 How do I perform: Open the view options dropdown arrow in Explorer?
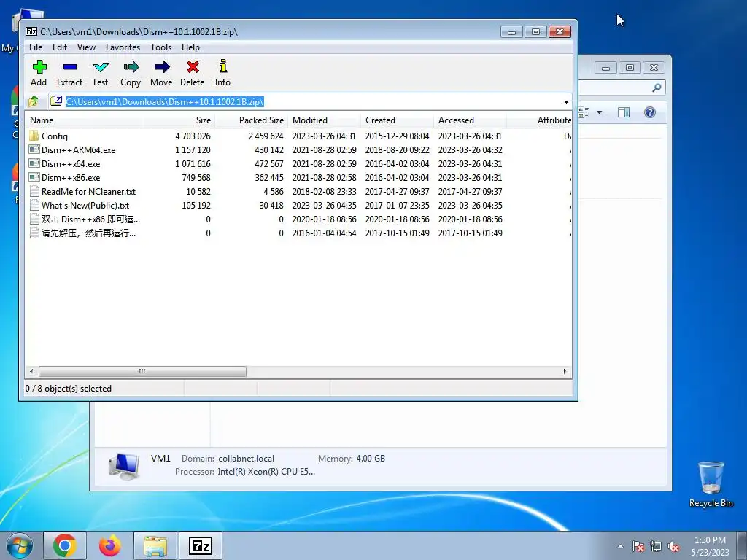coord(600,112)
